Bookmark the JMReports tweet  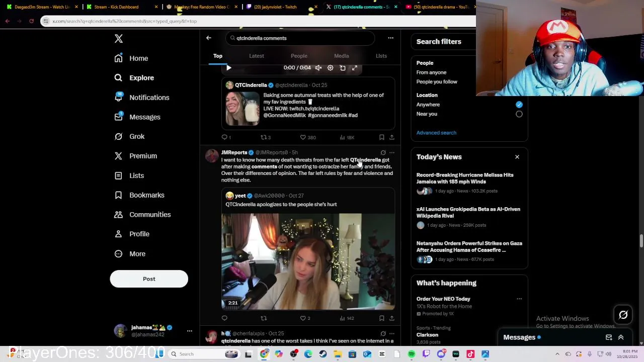tap(382, 318)
